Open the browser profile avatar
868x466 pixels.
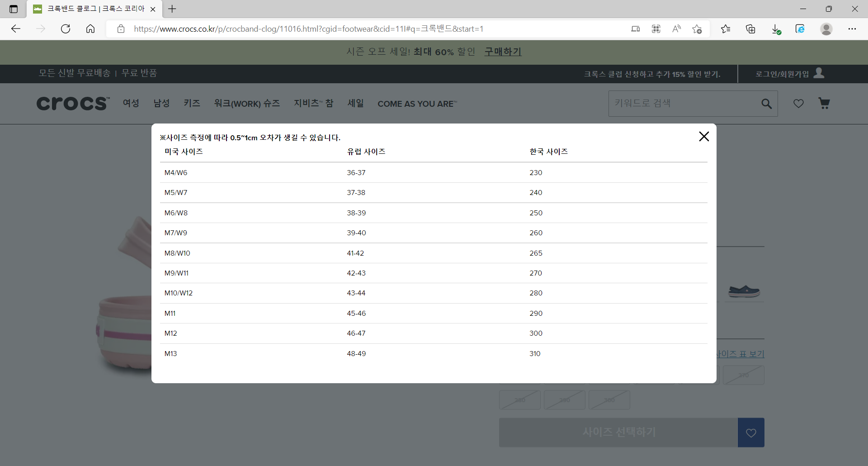point(826,29)
